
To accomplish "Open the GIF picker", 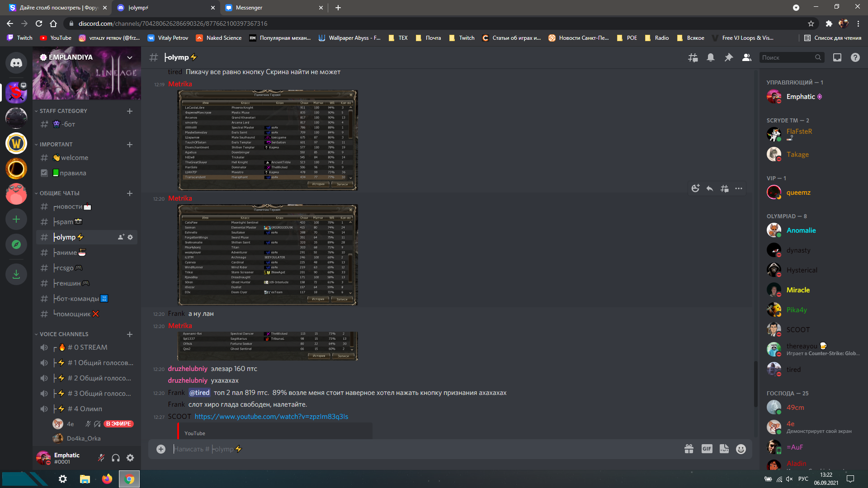I will coord(707,449).
